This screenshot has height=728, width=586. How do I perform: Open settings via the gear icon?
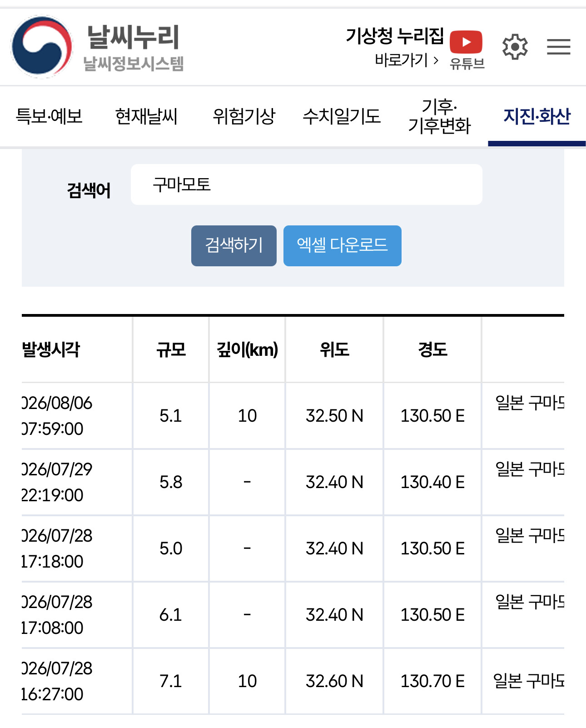coord(515,47)
